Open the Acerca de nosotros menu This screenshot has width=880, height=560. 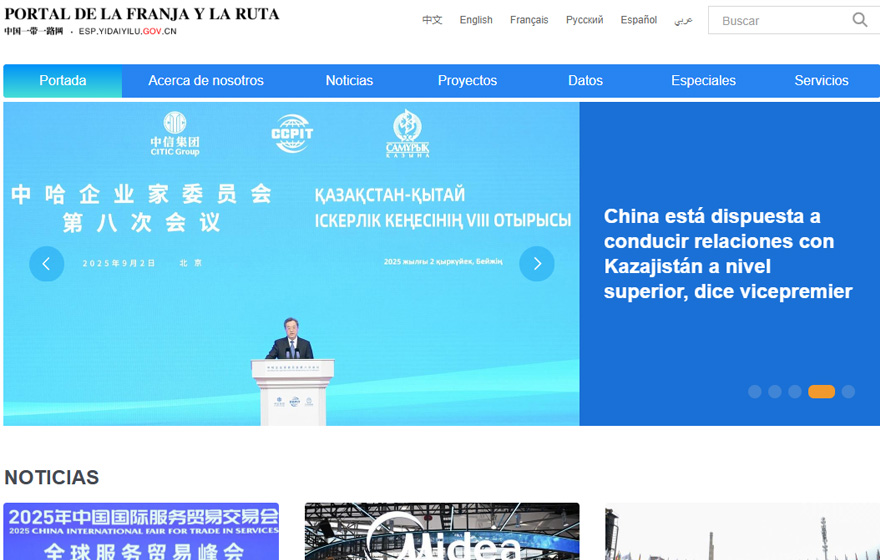coord(206,81)
